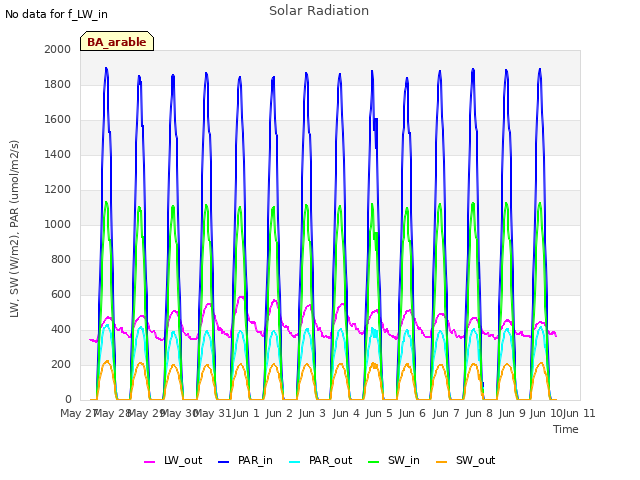Image resolution: width=640 pixels, height=480 pixels.
Task: Click the 600 y-axis tick label
Action: (61, 294)
